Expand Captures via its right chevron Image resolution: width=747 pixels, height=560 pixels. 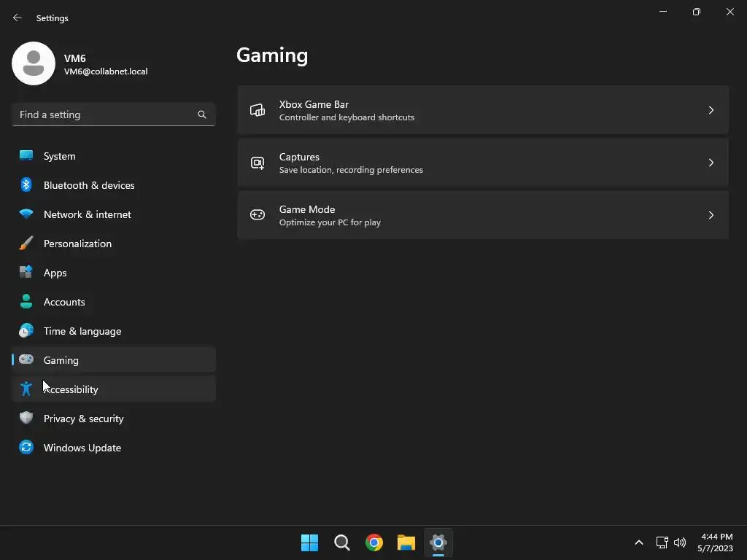click(x=711, y=163)
